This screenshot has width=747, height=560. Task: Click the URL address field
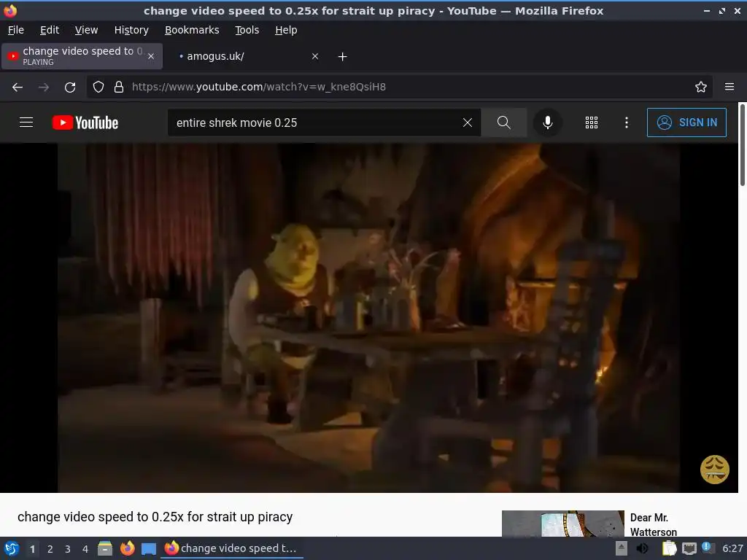(400, 87)
